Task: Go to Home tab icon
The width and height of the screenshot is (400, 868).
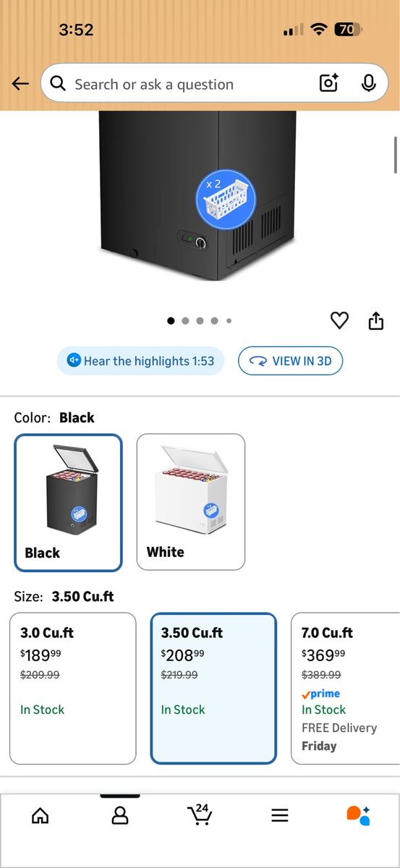Action: [x=41, y=816]
